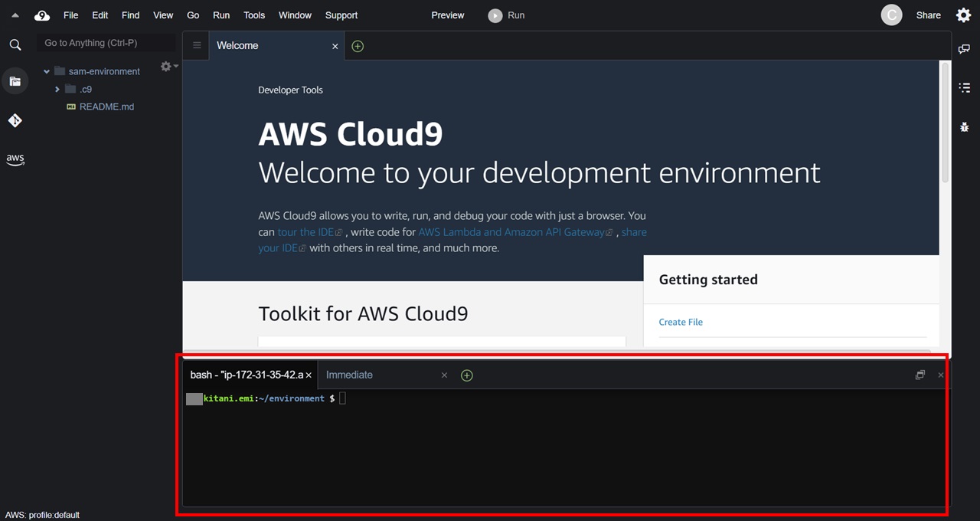
Task: Close the Welcome tab
Action: [x=335, y=46]
